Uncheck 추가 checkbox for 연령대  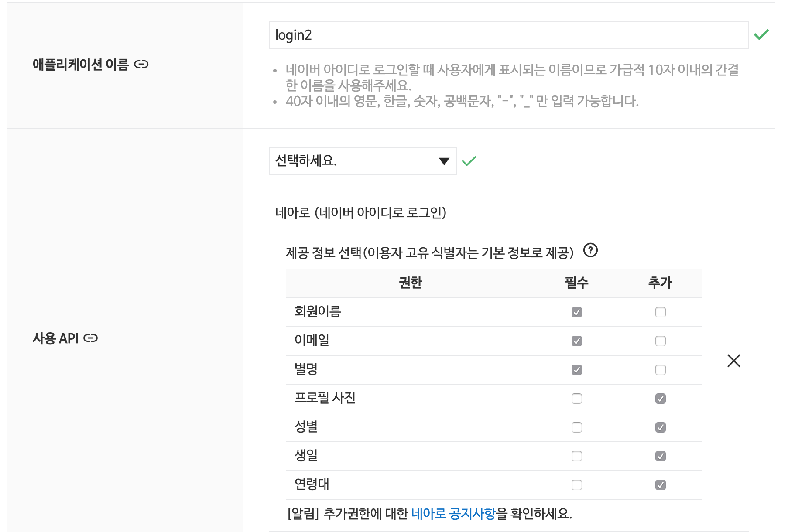660,485
